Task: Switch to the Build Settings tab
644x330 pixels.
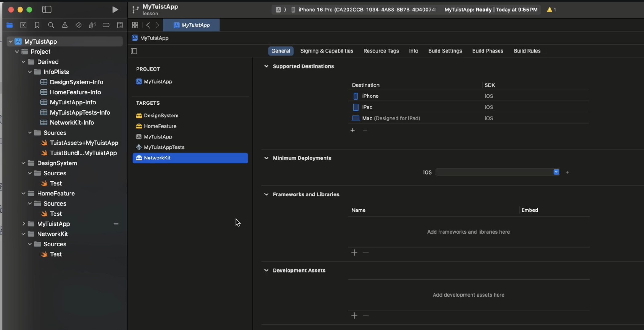Action: click(445, 51)
